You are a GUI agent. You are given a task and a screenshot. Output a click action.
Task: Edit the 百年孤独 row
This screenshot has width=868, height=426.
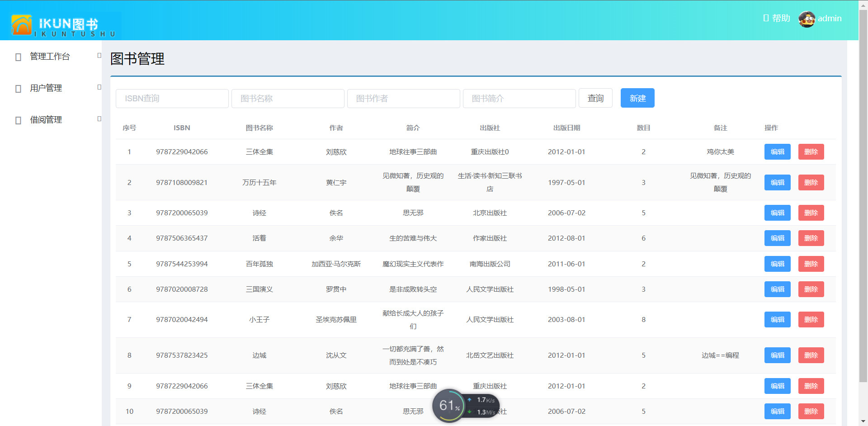pos(777,264)
